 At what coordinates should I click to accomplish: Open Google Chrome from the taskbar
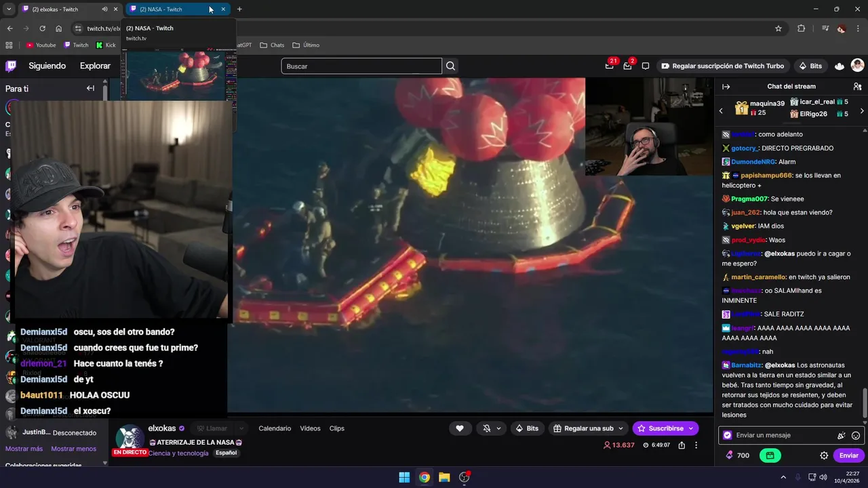pos(424,477)
